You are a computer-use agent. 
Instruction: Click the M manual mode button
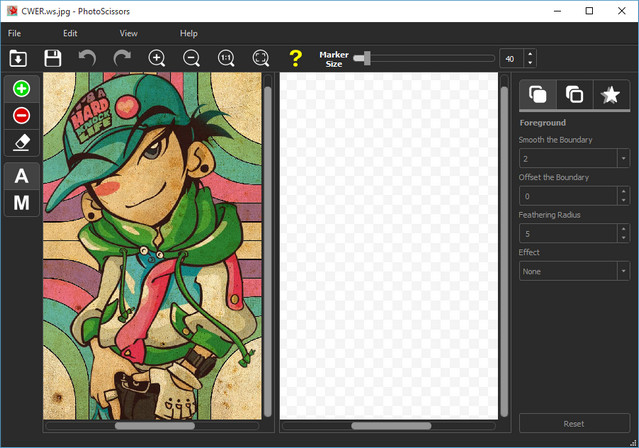tap(21, 203)
